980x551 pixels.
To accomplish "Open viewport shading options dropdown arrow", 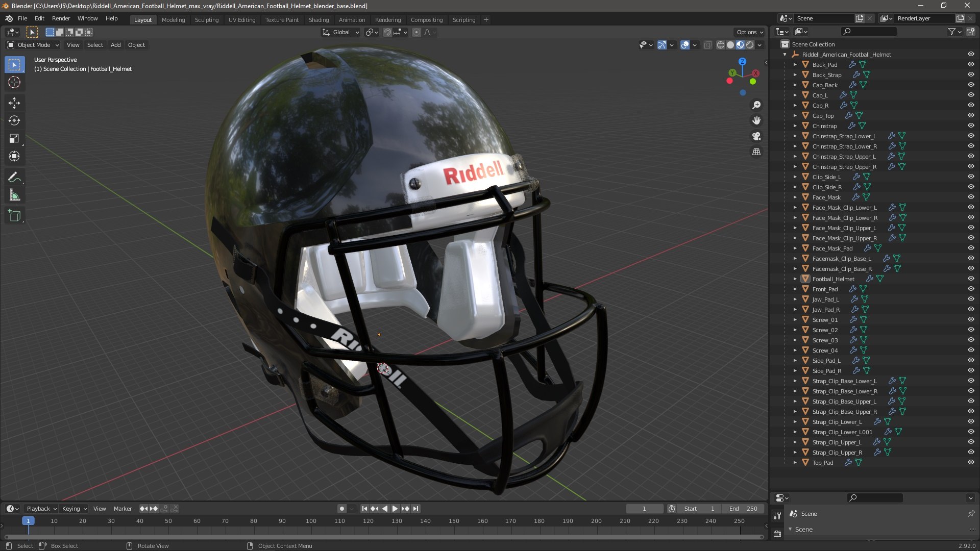I will 760,45.
